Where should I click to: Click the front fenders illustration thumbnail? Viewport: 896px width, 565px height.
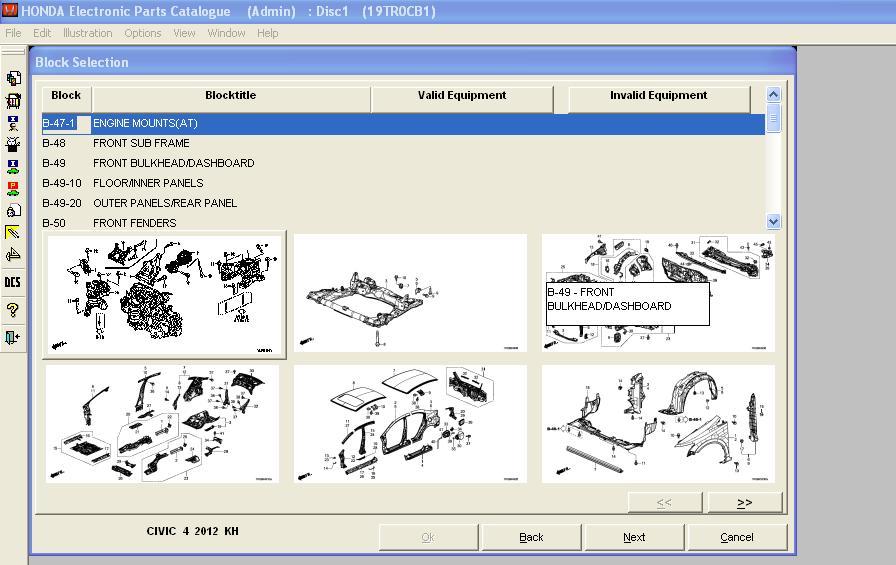point(658,424)
